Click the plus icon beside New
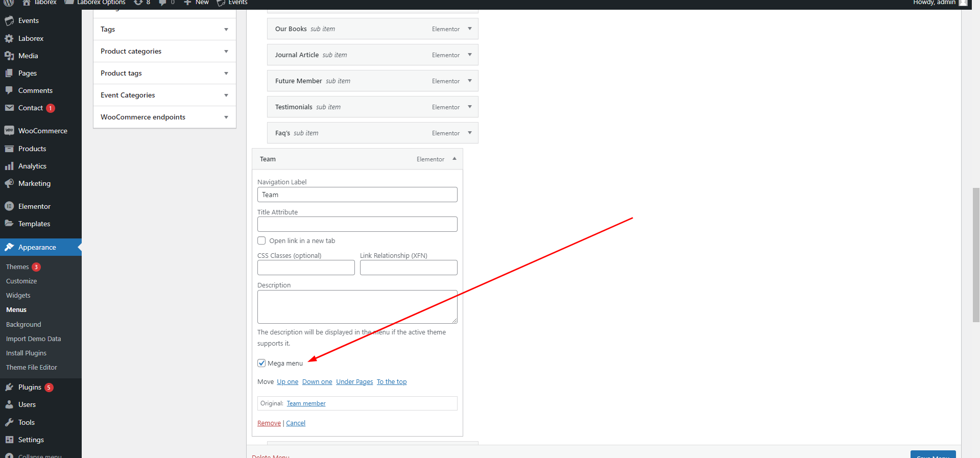The width and height of the screenshot is (980, 458). [x=187, y=2]
